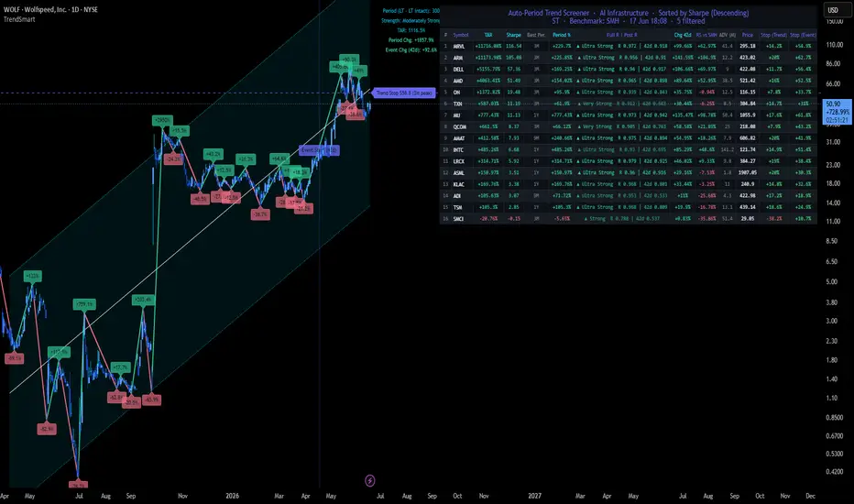Click the +709.1% swing label
Image resolution: width=854 pixels, height=504 pixels.
(x=84, y=304)
